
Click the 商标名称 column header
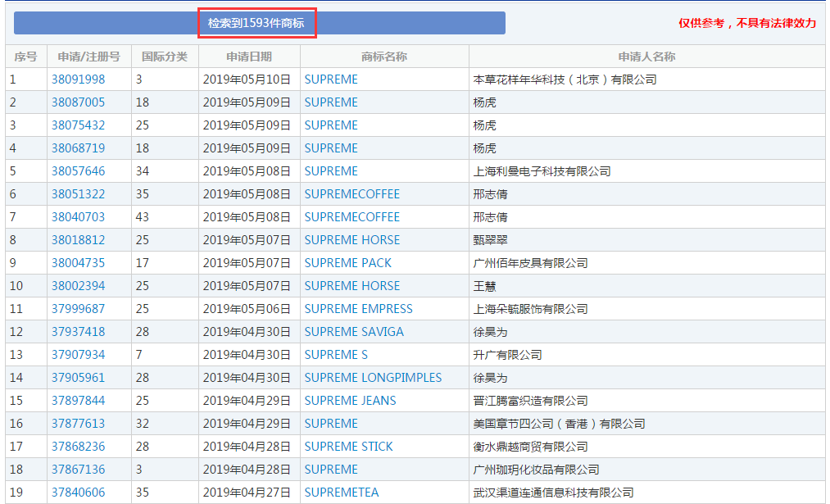click(384, 57)
